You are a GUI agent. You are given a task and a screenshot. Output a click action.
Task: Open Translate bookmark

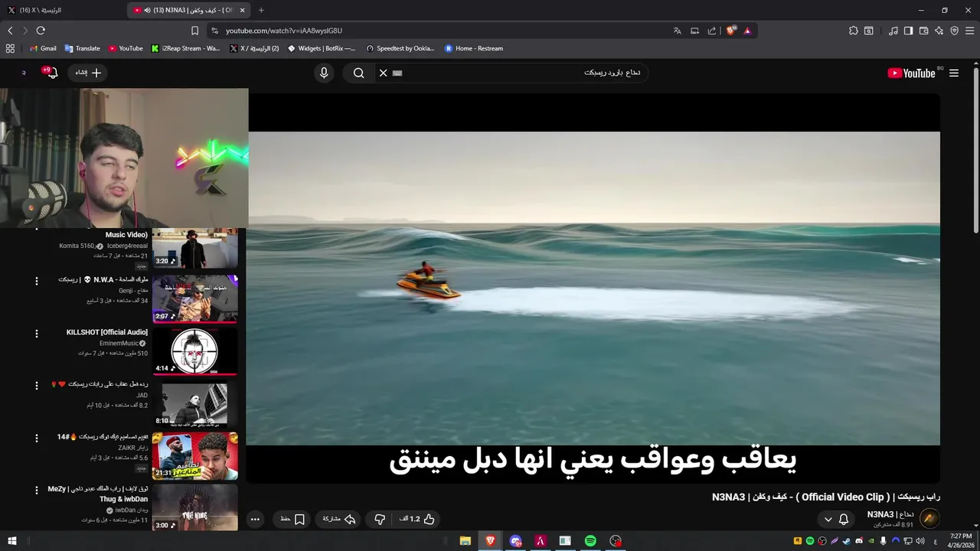(x=83, y=48)
